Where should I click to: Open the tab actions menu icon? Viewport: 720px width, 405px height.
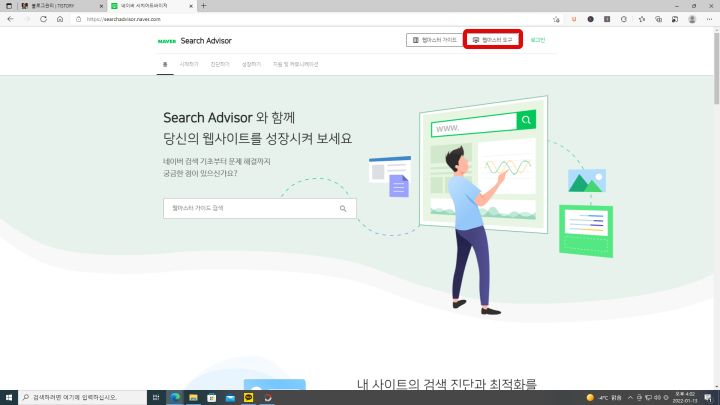pyautogui.click(x=9, y=6)
